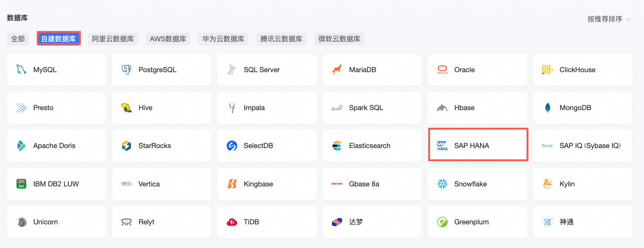Click the MariaDB seal icon
This screenshot has height=248, width=644.
coord(337,70)
